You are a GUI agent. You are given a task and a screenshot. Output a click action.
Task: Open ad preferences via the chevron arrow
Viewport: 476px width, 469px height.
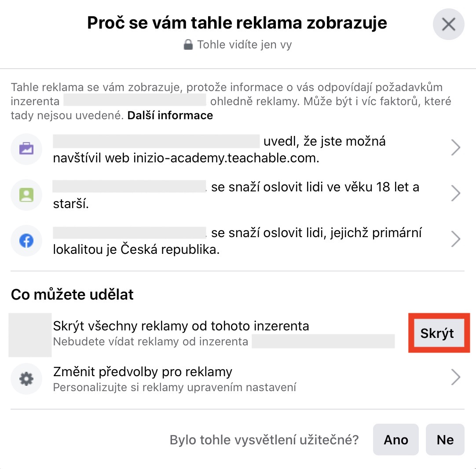pos(456,377)
